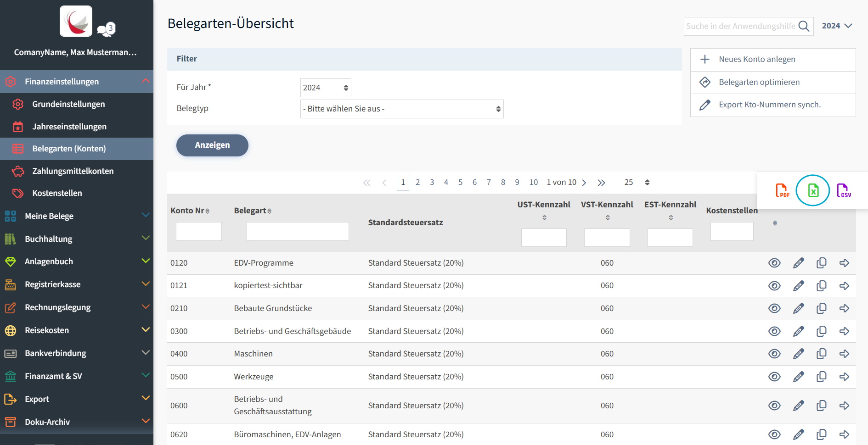This screenshot has width=868, height=445.
Task: Go to page 5 of results
Action: pos(460,183)
